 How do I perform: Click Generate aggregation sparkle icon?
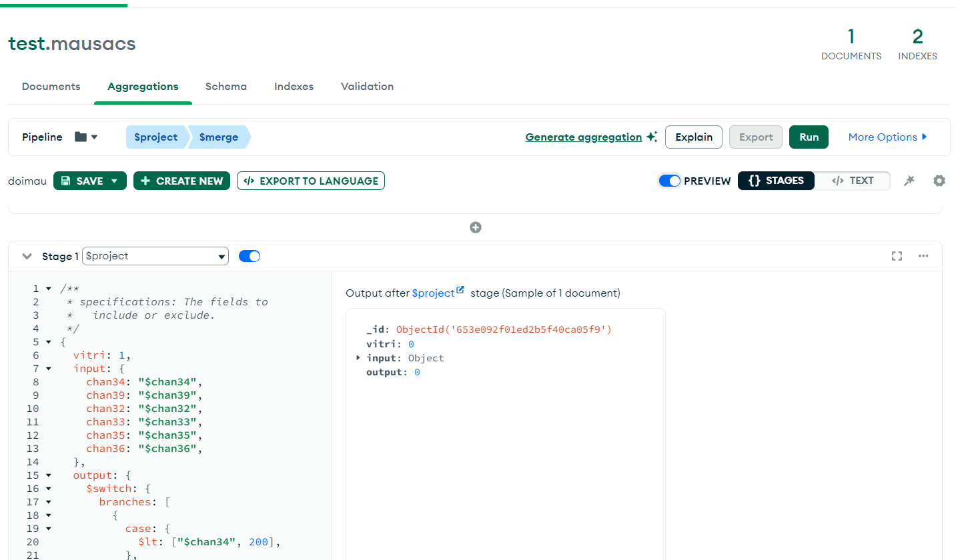(652, 137)
